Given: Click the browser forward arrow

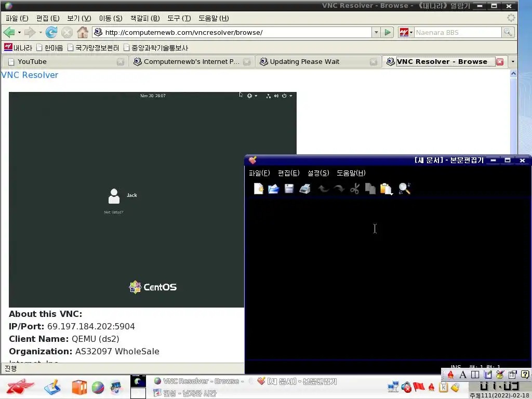Looking at the screenshot, I should pos(30,33).
